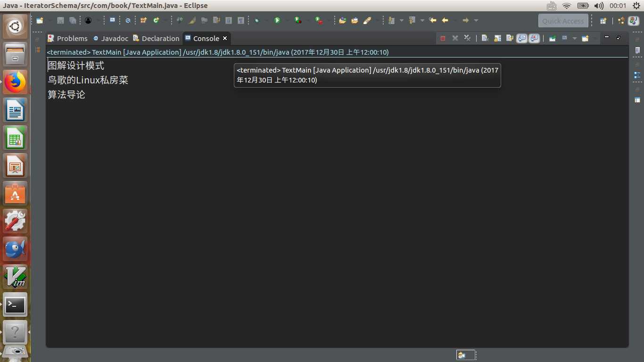Expand the Run button dropdown arrow
Viewport: 644px width, 362px height.
pyautogui.click(x=287, y=20)
